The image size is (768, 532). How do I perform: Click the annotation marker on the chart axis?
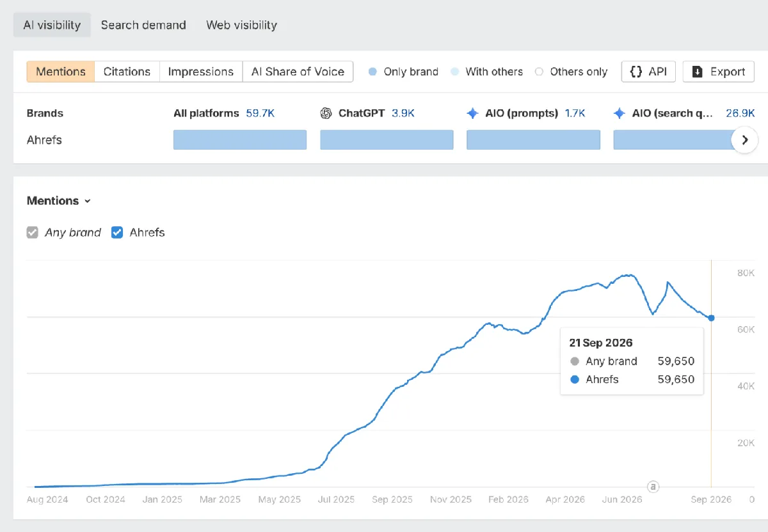(x=653, y=487)
